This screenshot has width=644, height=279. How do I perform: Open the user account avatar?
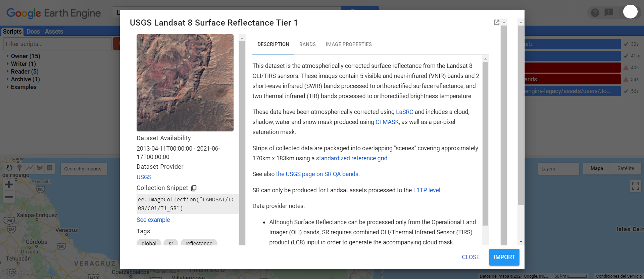[x=630, y=12]
